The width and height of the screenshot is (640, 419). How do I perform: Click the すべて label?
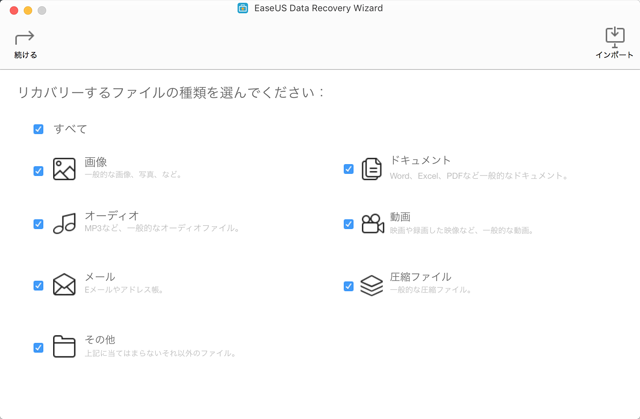point(70,129)
